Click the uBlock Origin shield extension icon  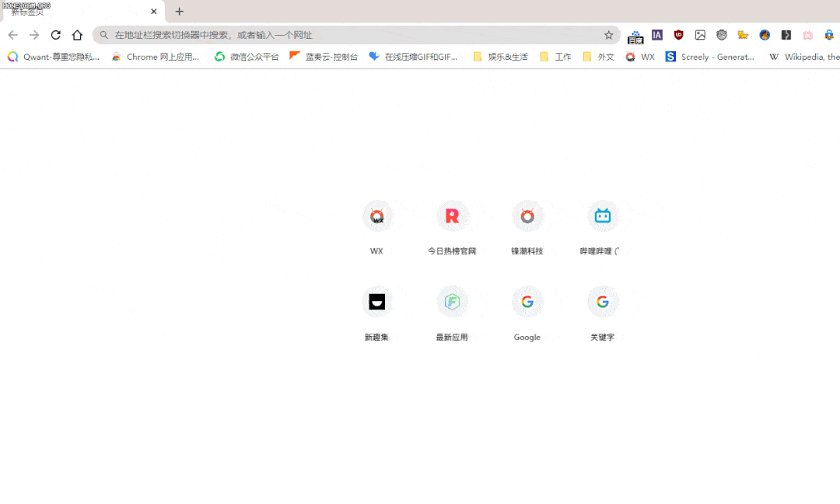[x=679, y=35]
